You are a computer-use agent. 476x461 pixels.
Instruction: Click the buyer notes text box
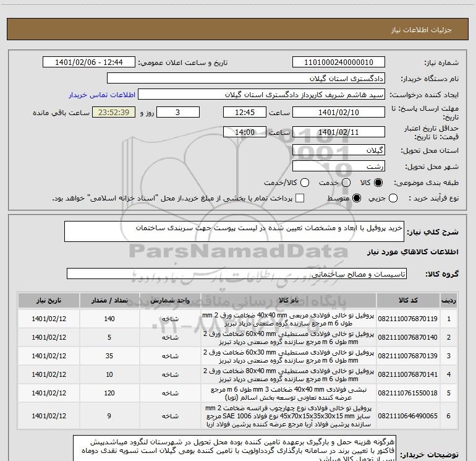(234, 448)
